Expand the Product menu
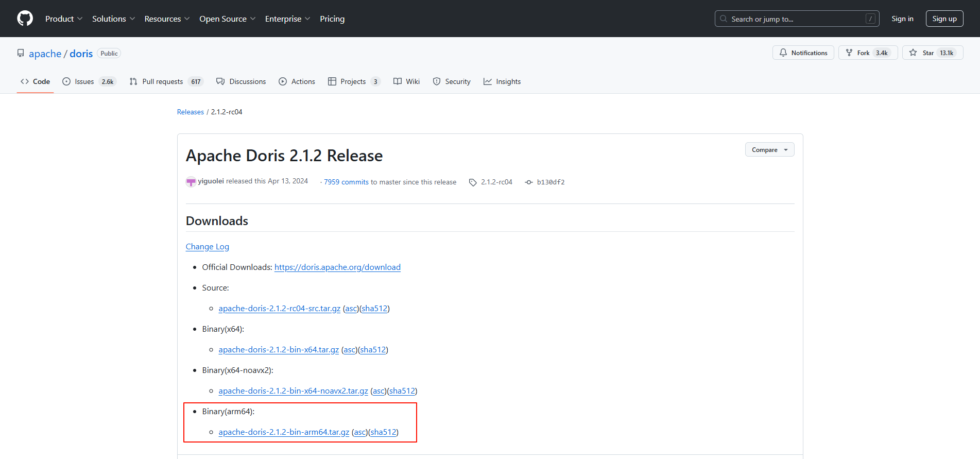Image resolution: width=980 pixels, height=459 pixels. (64, 19)
